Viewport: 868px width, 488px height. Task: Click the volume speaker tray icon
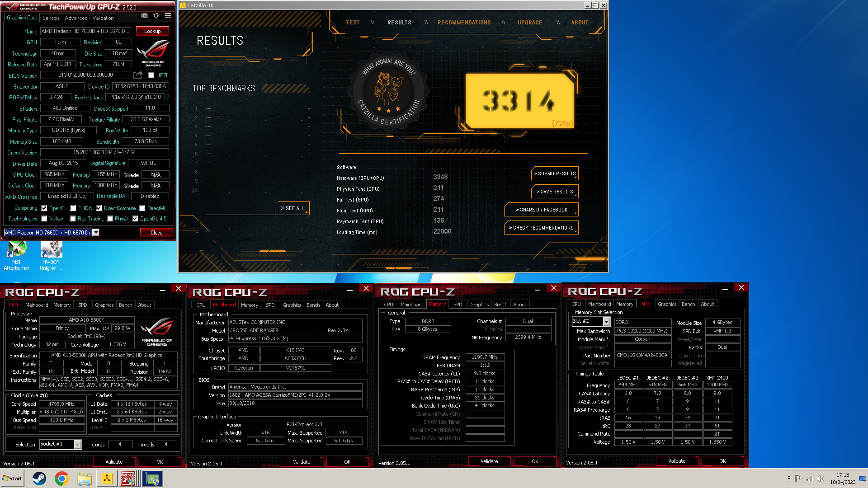click(x=821, y=479)
